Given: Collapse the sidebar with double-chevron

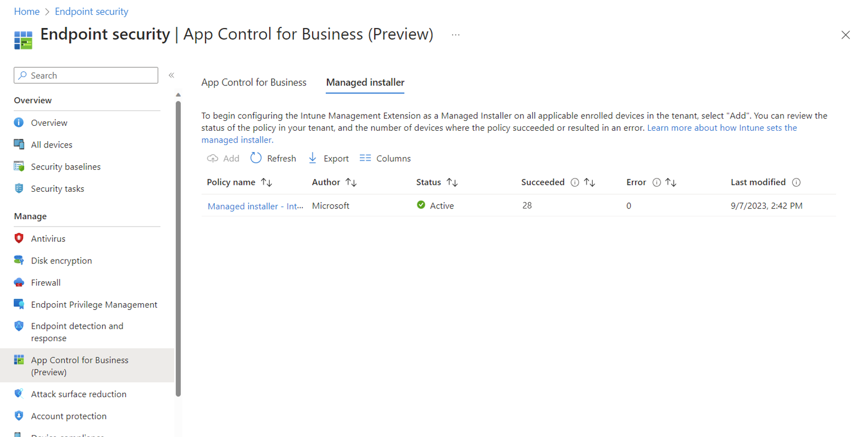Looking at the screenshot, I should 172,75.
